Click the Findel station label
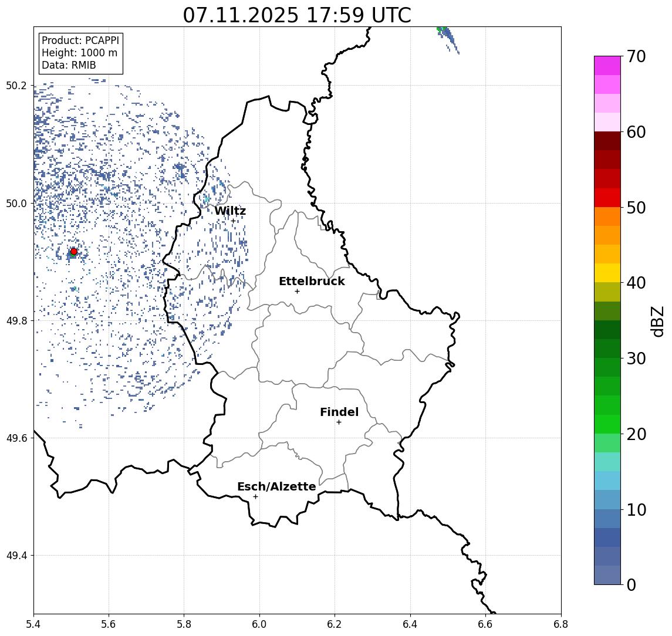 tap(339, 412)
